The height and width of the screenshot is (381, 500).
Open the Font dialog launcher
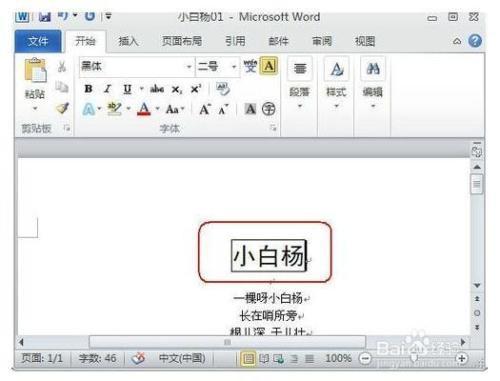coord(273,128)
